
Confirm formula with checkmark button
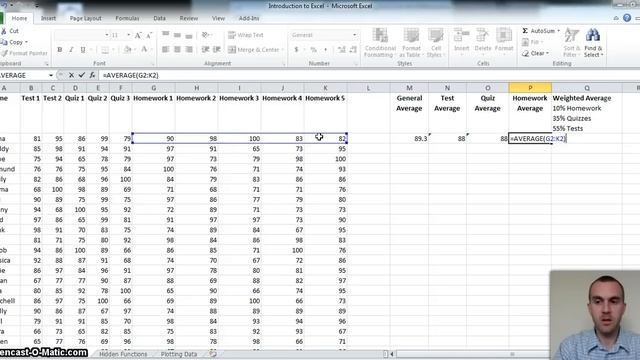(x=82, y=75)
